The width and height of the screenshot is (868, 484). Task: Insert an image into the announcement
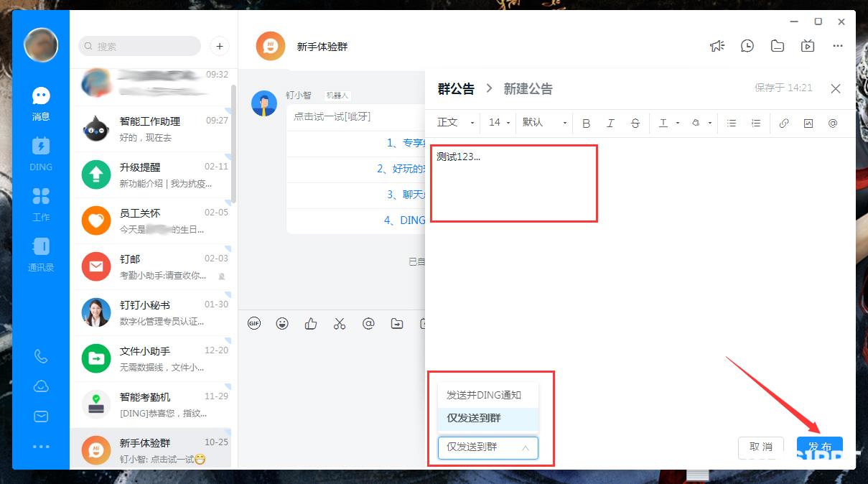click(808, 123)
